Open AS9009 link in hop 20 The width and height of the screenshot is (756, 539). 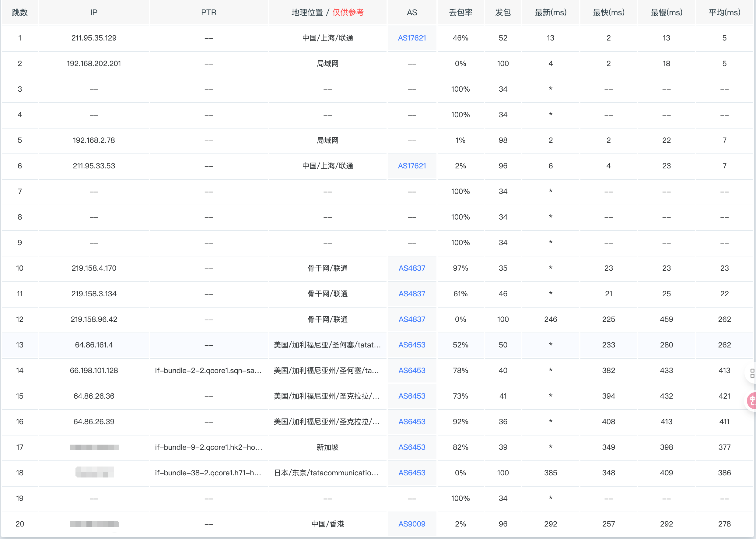click(412, 524)
